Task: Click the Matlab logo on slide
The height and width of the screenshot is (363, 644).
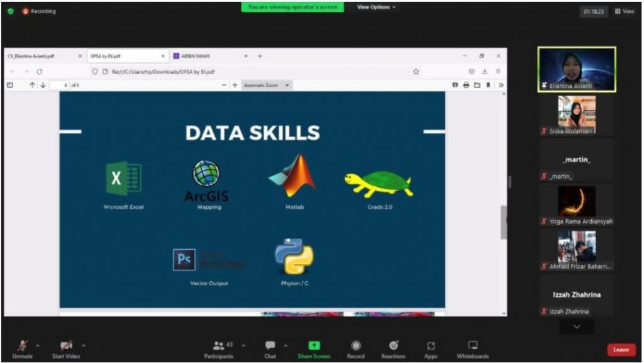Action: [293, 176]
